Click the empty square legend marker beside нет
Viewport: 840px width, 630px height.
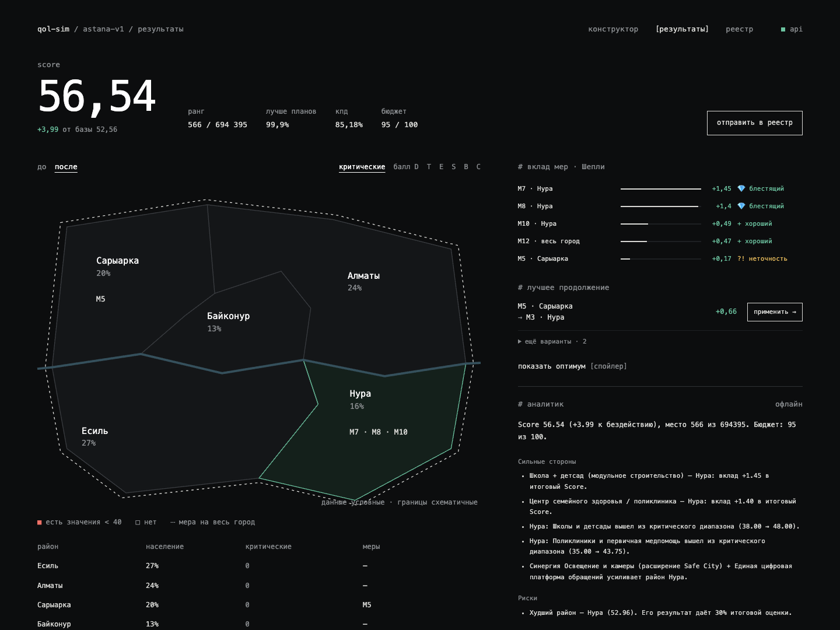click(138, 522)
